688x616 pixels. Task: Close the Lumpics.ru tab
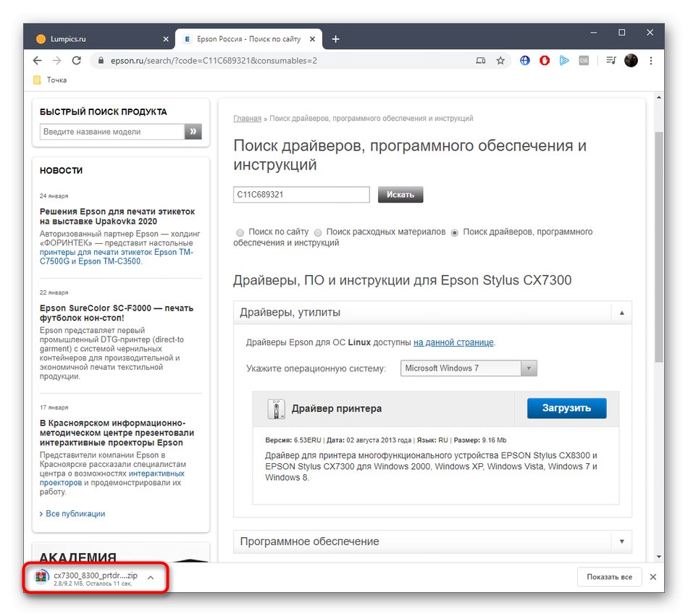tap(166, 39)
